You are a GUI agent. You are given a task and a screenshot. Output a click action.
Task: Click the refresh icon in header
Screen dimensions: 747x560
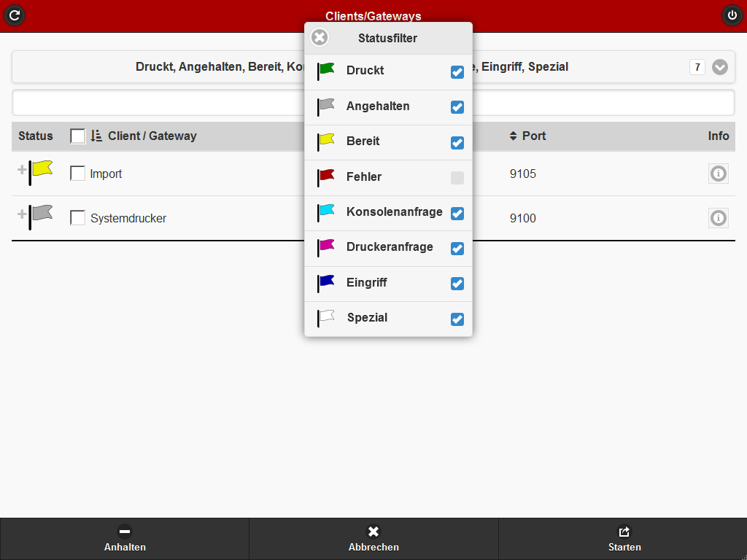tap(15, 15)
